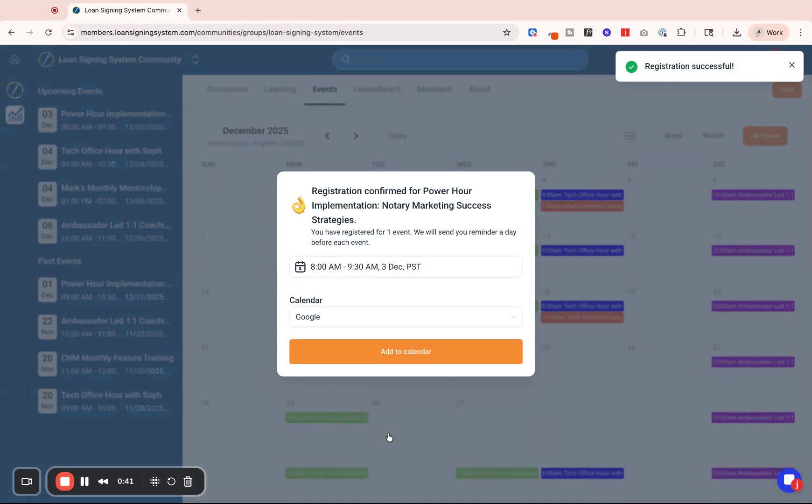Click the list view icon on calendar
Viewport: 812px width, 504px height.
click(x=630, y=136)
